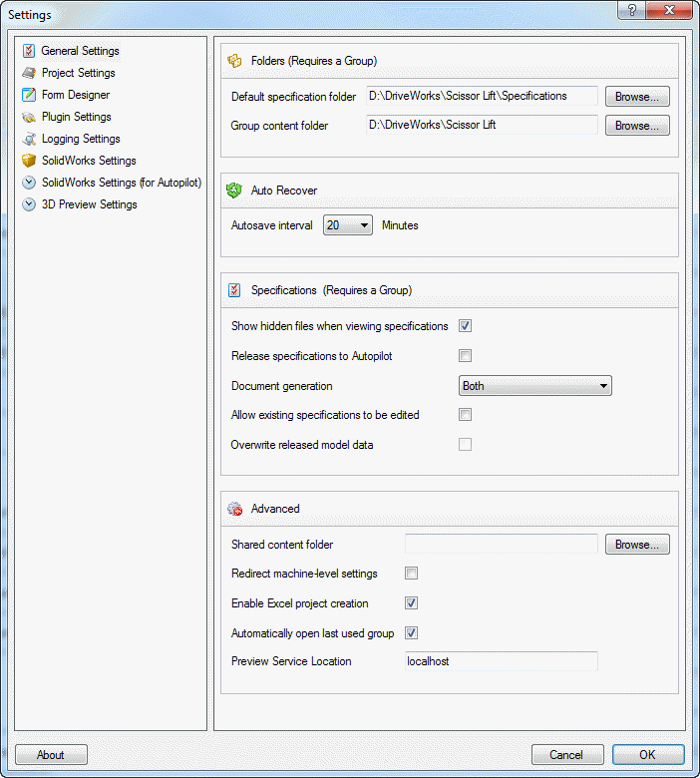
Task: Browse for Default specification folder
Action: coord(636,97)
